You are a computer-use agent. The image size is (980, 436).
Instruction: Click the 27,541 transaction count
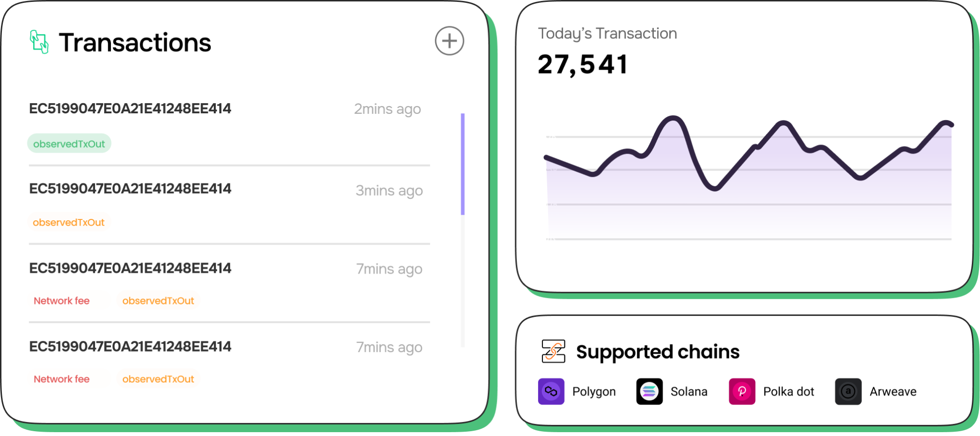(582, 64)
